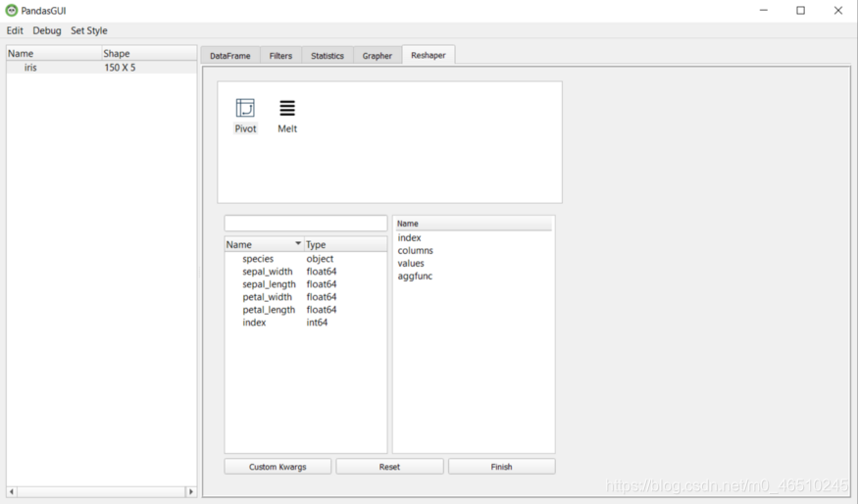Switch to the Grapher tab
The height and width of the screenshot is (504, 858).
coord(377,56)
